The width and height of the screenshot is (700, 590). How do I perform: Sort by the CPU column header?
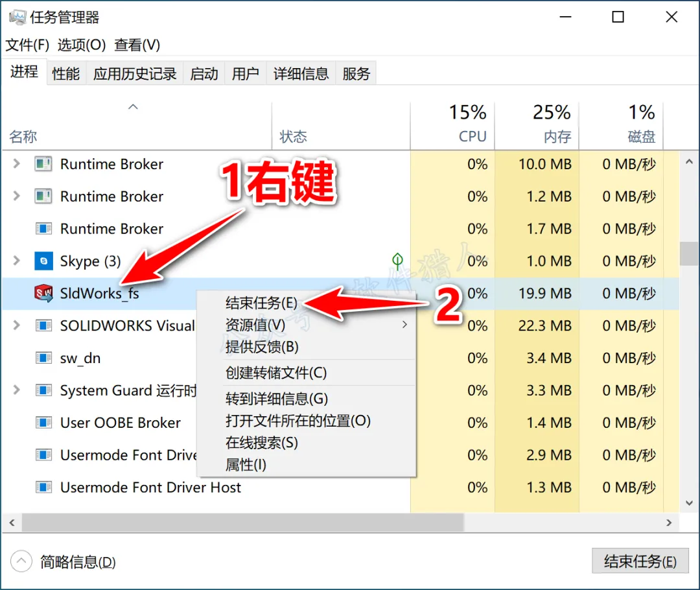452,126
